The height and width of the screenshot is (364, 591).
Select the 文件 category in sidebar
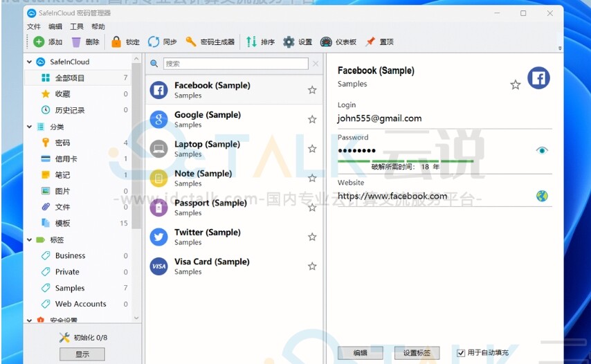coord(78,207)
